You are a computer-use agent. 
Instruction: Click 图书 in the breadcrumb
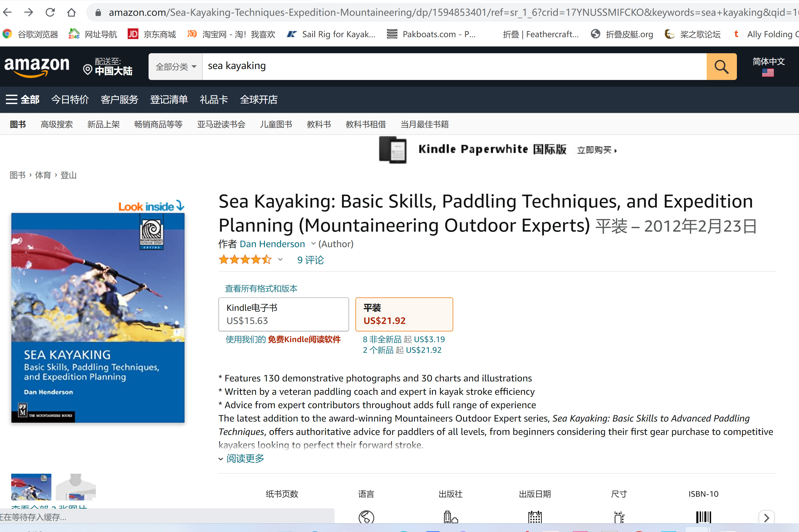tap(18, 175)
